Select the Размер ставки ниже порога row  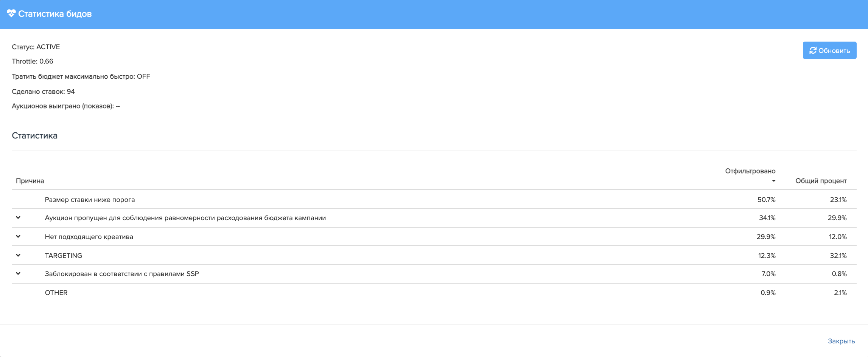pyautogui.click(x=90, y=200)
